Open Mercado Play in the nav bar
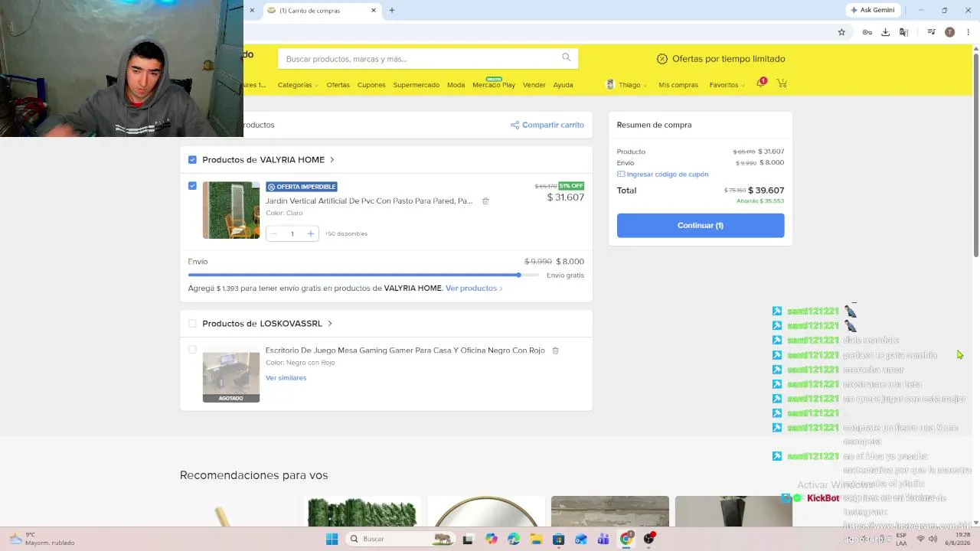Screen dimensions: 980x551 click(494, 84)
